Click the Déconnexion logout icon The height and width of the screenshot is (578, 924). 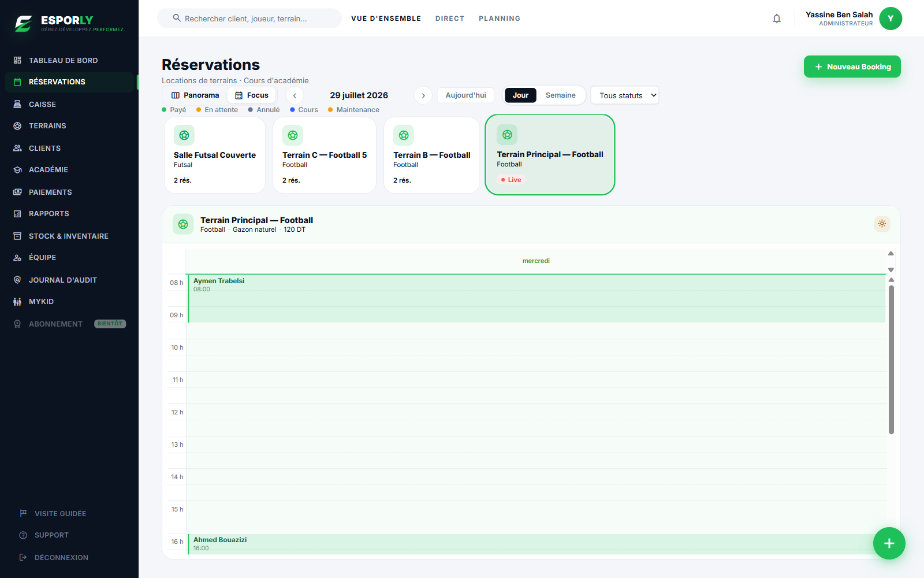(23, 557)
